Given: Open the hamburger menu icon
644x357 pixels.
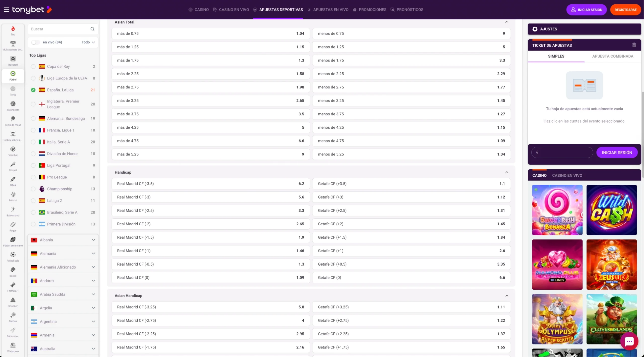Looking at the screenshot, I should tap(7, 10).
